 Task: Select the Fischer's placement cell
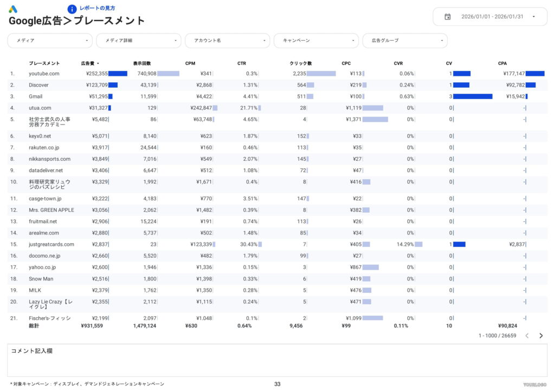[x=49, y=318]
